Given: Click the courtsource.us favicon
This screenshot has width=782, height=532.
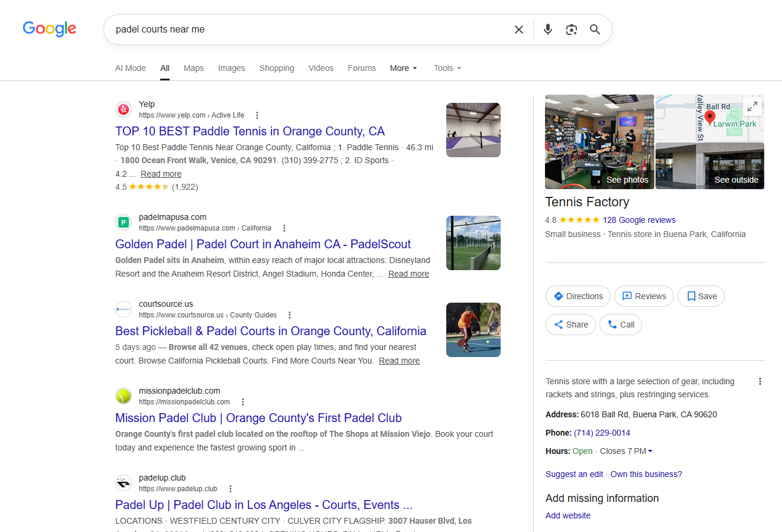Looking at the screenshot, I should (124, 309).
